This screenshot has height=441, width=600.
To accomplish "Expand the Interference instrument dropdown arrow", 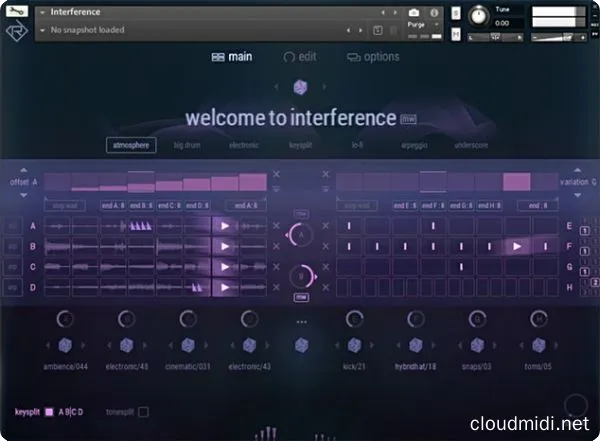I will (x=42, y=13).
